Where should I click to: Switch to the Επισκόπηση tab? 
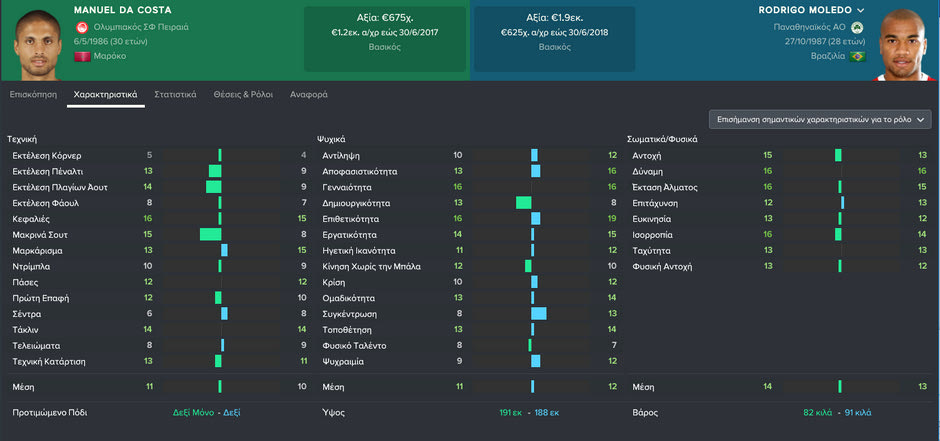pyautogui.click(x=32, y=94)
